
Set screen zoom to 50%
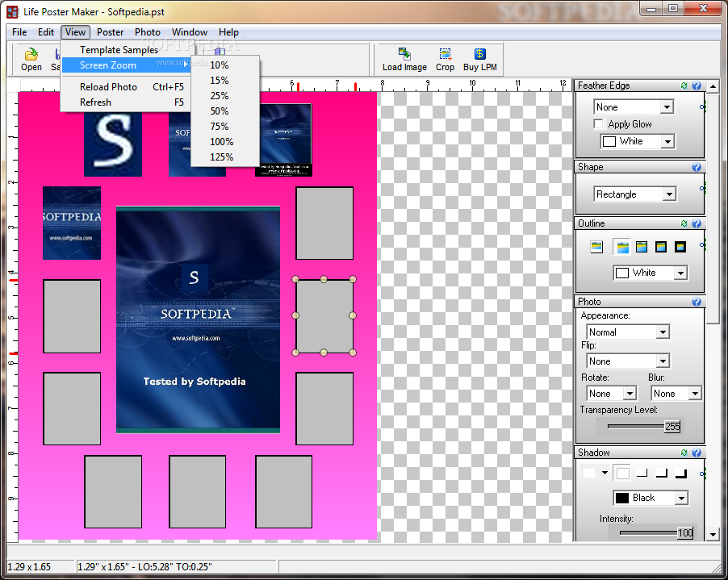point(224,111)
